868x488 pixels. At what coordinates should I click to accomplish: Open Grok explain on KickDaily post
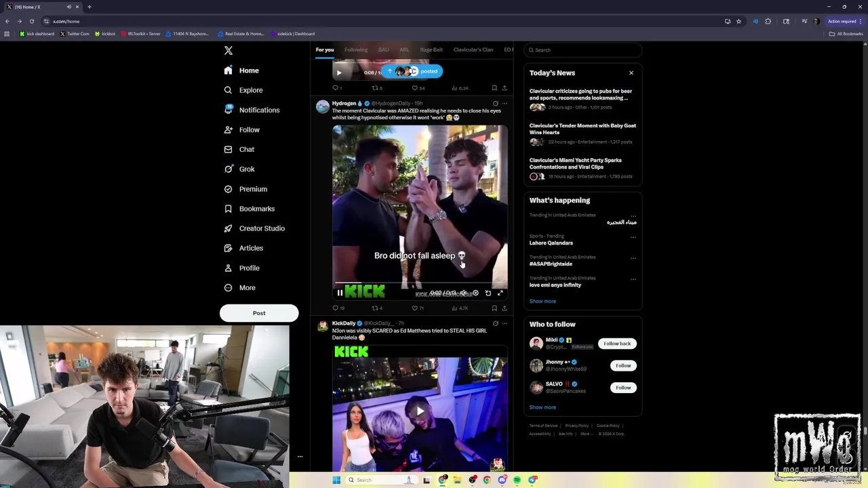495,323
